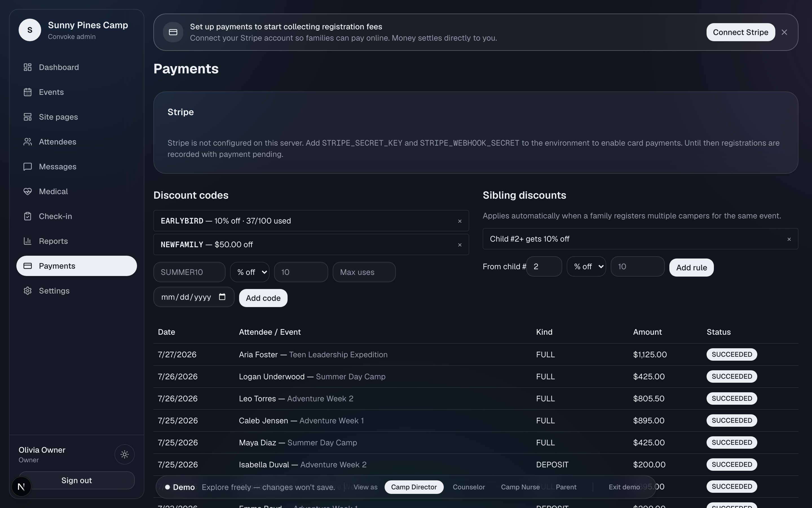Open Settings section
Viewport: 812px width, 508px height.
click(76, 291)
